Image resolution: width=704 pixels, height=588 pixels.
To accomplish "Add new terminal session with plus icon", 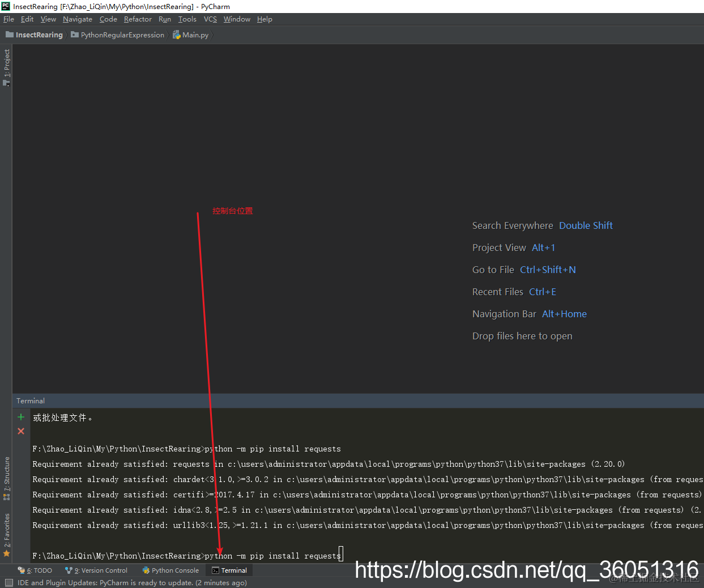I will pos(21,417).
